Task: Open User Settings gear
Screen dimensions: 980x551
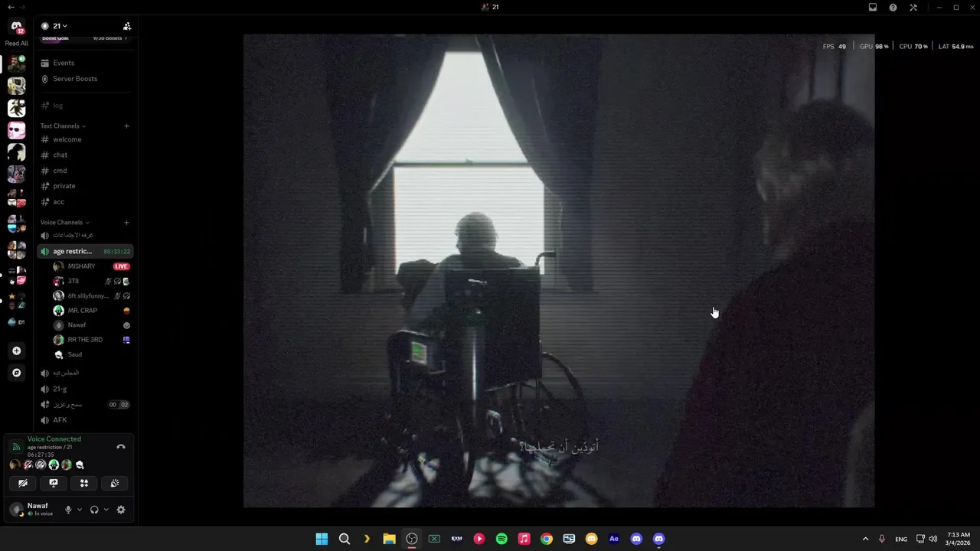Action: (x=120, y=510)
